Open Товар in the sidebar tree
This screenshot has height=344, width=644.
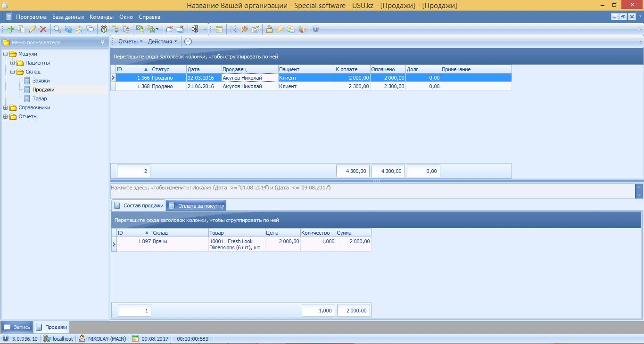[x=40, y=98]
